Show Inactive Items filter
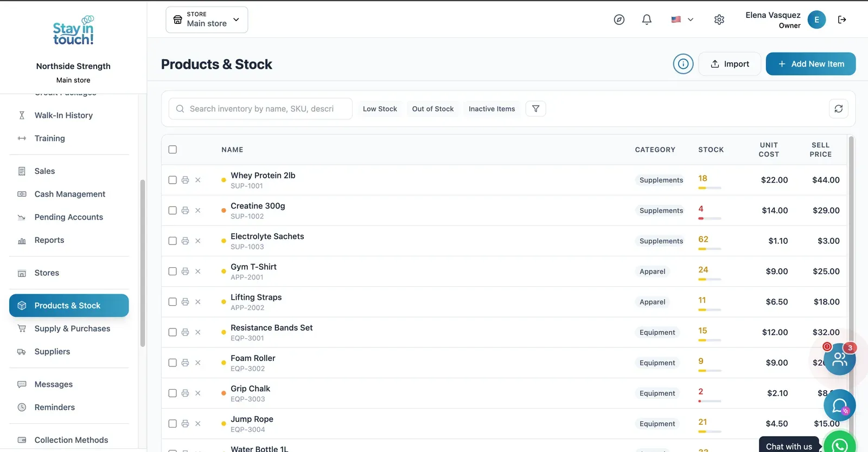 (x=492, y=109)
